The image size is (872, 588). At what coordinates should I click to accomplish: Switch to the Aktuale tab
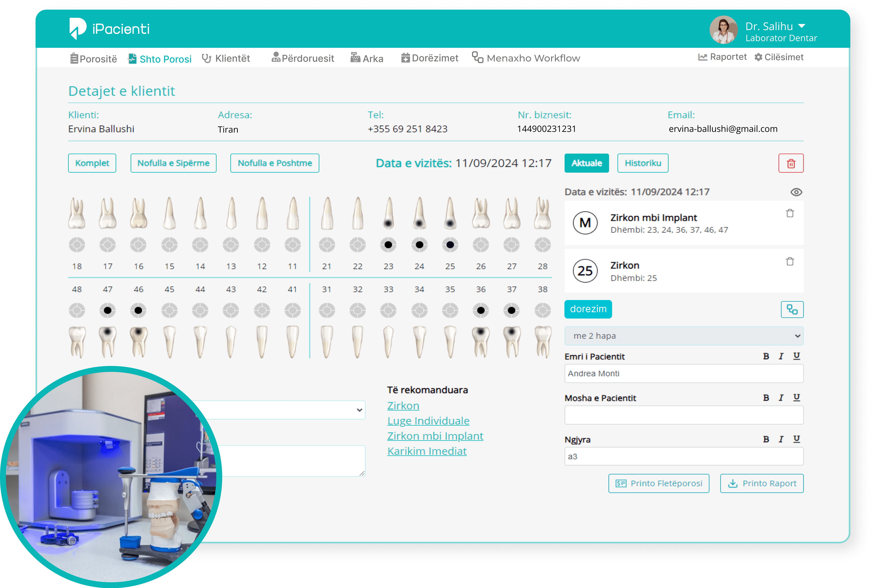(x=586, y=163)
